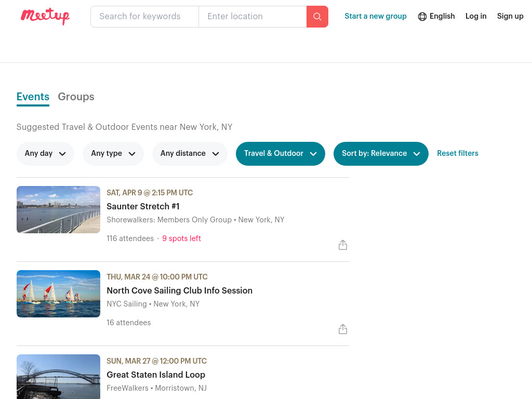This screenshot has height=399, width=532.
Task: Click the '9 spots left' text
Action: coord(181,238)
